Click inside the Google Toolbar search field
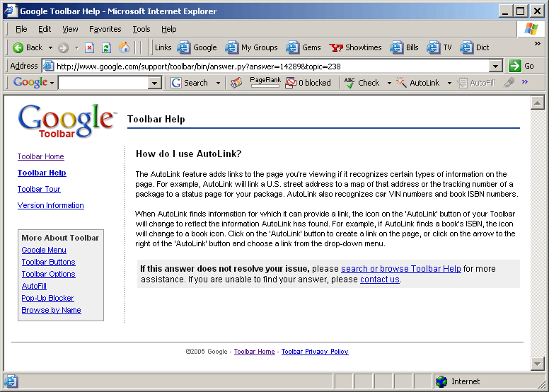The height and width of the screenshot is (392, 549). click(x=103, y=83)
